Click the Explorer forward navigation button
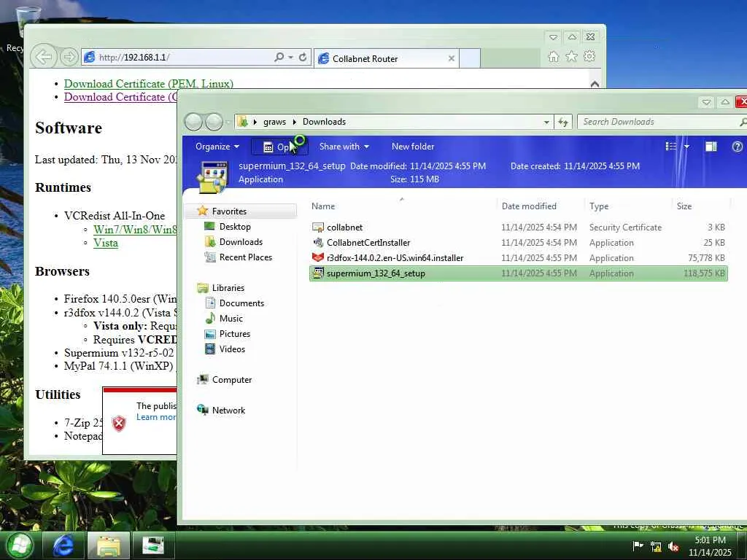Viewport: 747px width, 560px height. click(x=214, y=122)
